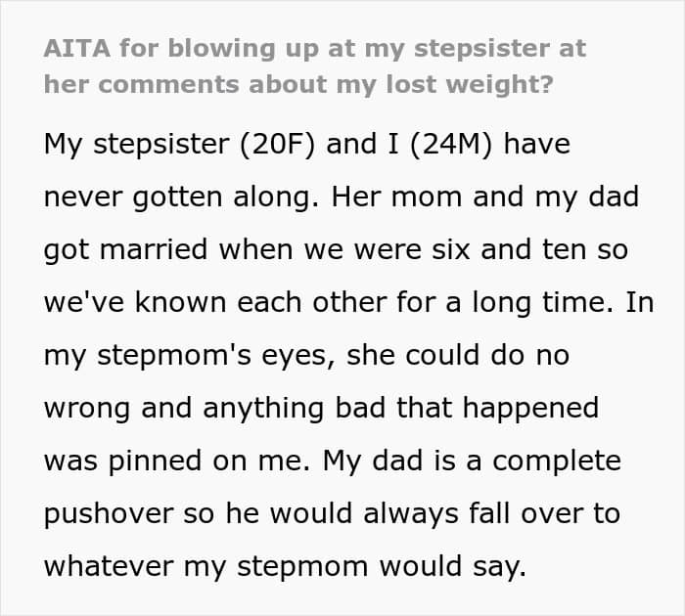Click the phrase "never gotten along"
Screen dimensions: 685x616
click(x=183, y=198)
